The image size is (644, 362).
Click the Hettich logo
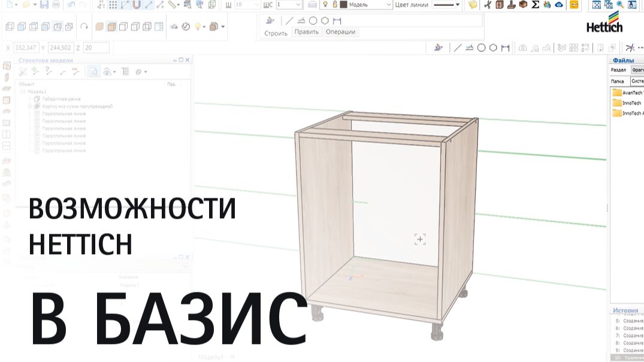click(604, 22)
